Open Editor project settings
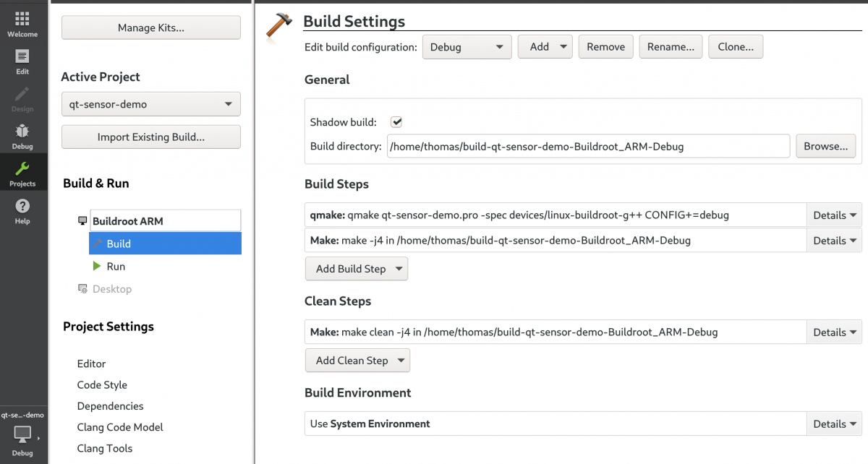The height and width of the screenshot is (464, 868). click(x=92, y=364)
